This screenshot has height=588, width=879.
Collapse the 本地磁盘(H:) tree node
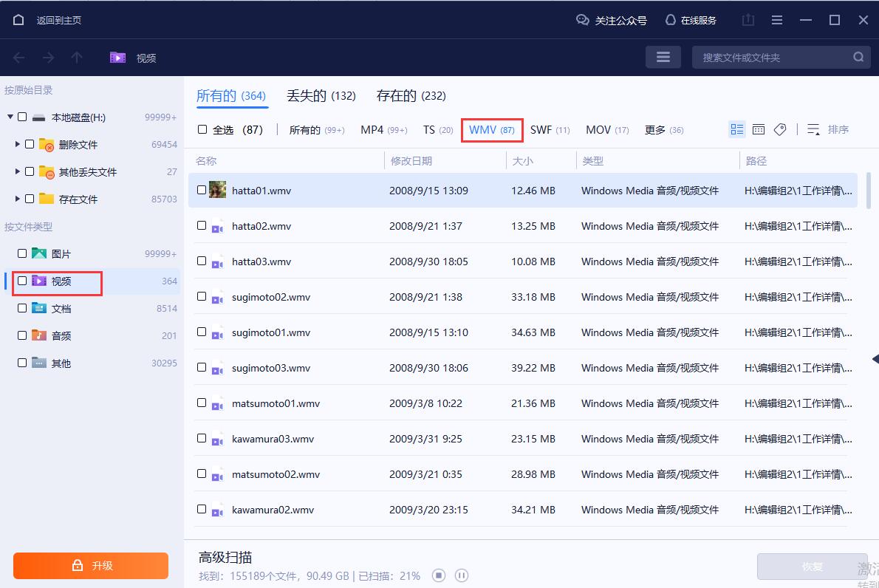pos(9,117)
